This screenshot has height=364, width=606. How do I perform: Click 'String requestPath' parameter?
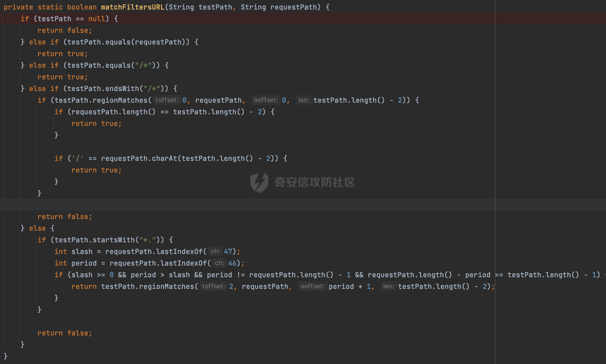pos(279,7)
